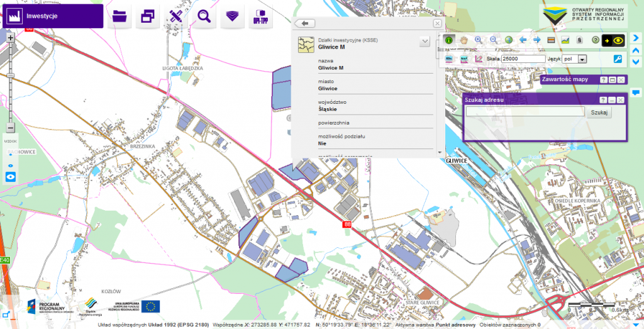Viewport: 644px width, 329px height.
Task: Open the pencil and ruler drawing tools
Action: 176,16
